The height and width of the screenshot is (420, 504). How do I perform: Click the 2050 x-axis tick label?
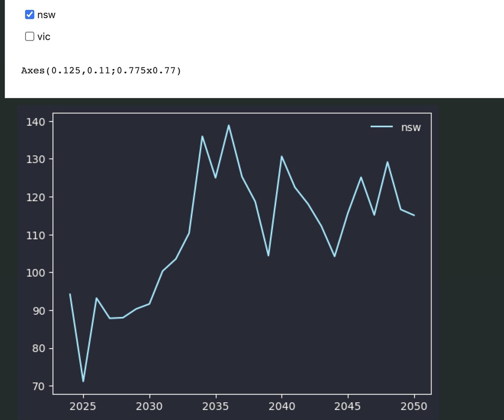coord(414,406)
